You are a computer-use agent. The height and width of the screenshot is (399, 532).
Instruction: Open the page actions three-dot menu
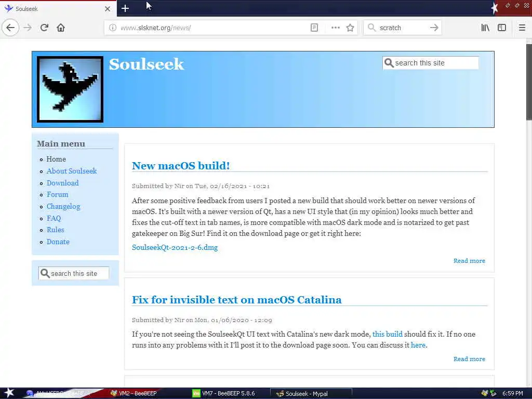tap(335, 28)
